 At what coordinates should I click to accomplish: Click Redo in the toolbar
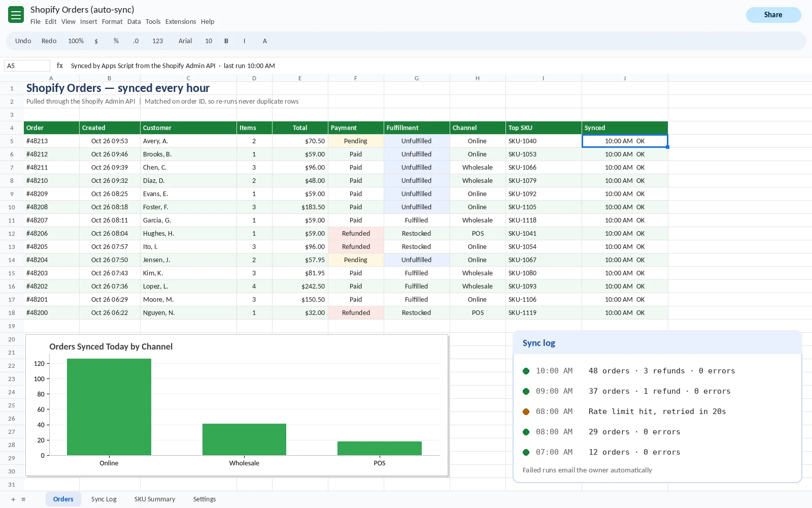49,41
